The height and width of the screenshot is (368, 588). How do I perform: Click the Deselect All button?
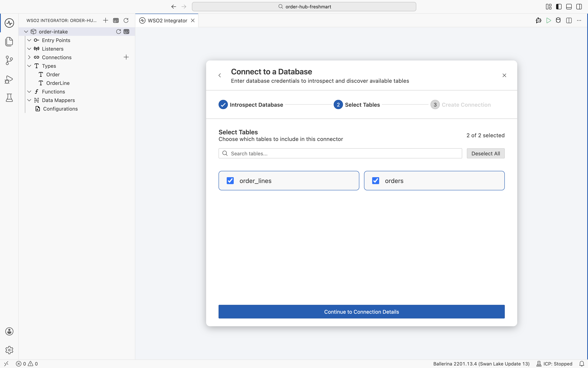[x=486, y=153]
